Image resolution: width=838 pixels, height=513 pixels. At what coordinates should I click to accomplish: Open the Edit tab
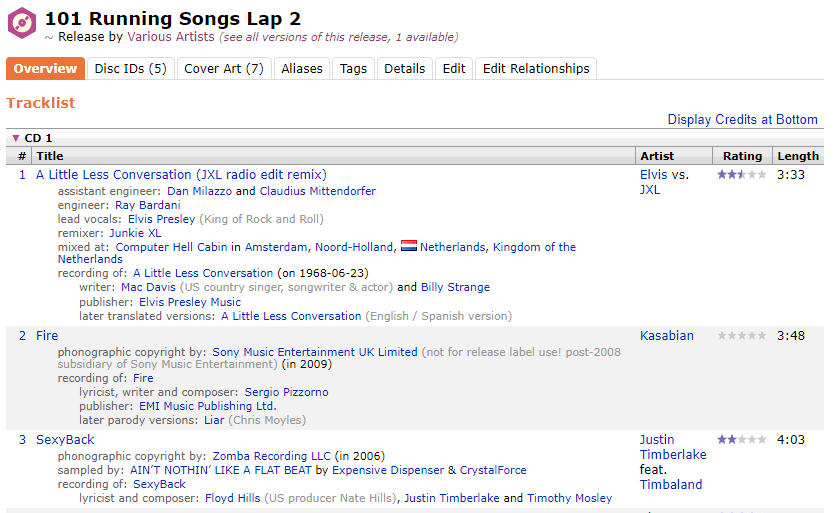(x=454, y=68)
